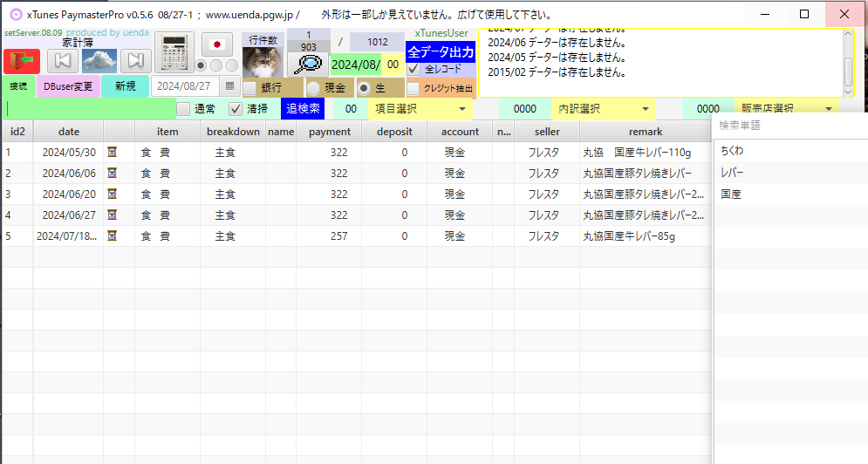Click the cloud image icon
This screenshot has width=868, height=464.
99,60
